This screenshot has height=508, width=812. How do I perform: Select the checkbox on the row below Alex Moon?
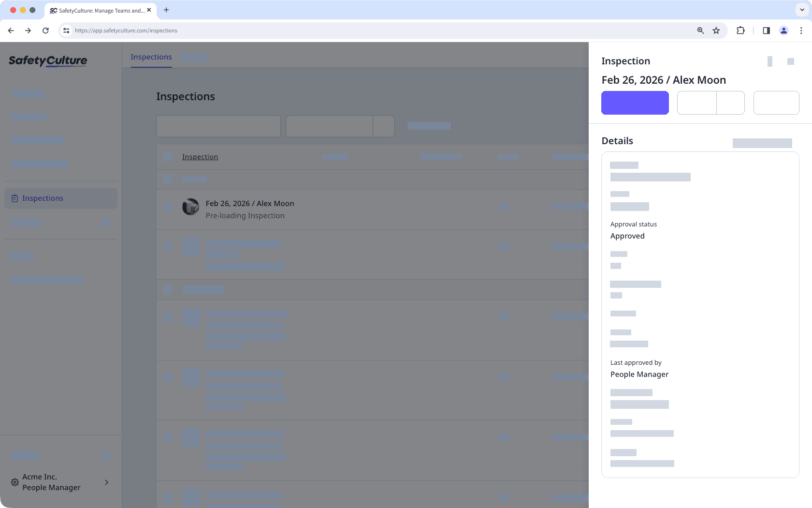[167, 247]
